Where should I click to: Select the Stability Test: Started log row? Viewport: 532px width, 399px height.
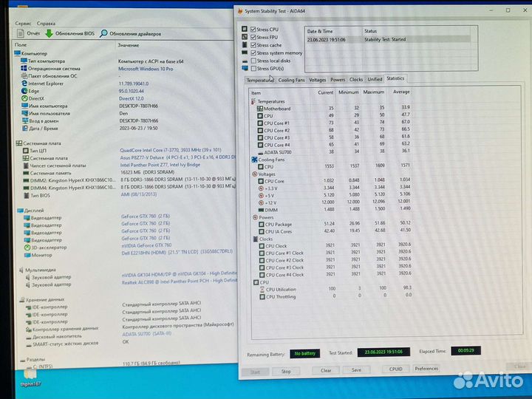[388, 39]
